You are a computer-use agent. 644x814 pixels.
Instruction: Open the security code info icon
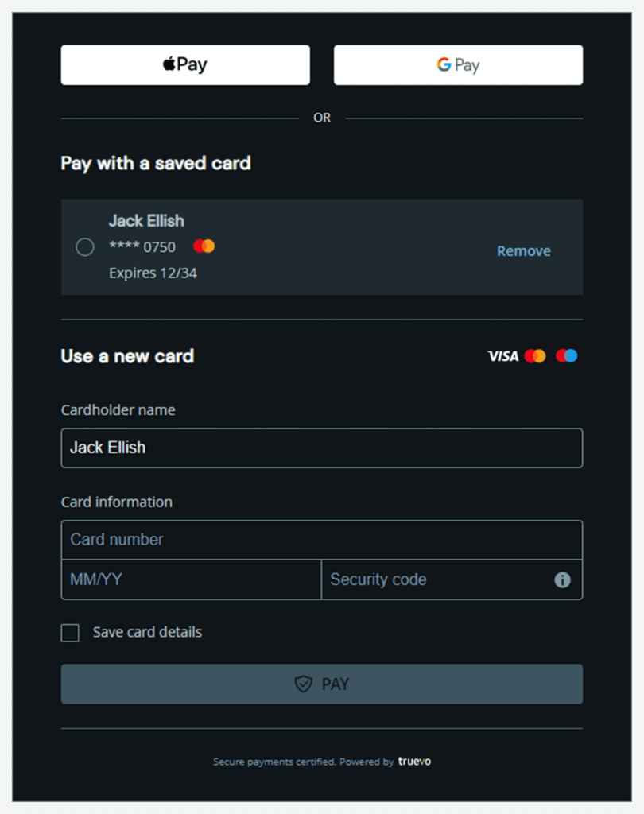[x=562, y=580]
